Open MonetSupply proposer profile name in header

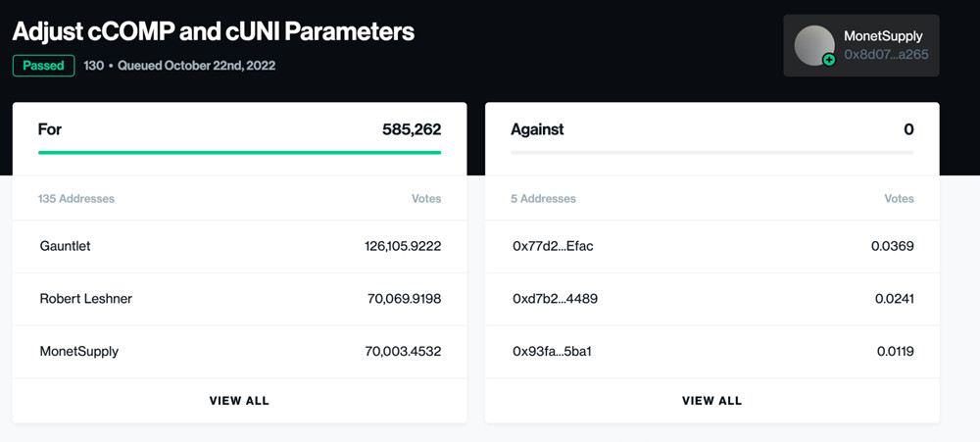[883, 36]
